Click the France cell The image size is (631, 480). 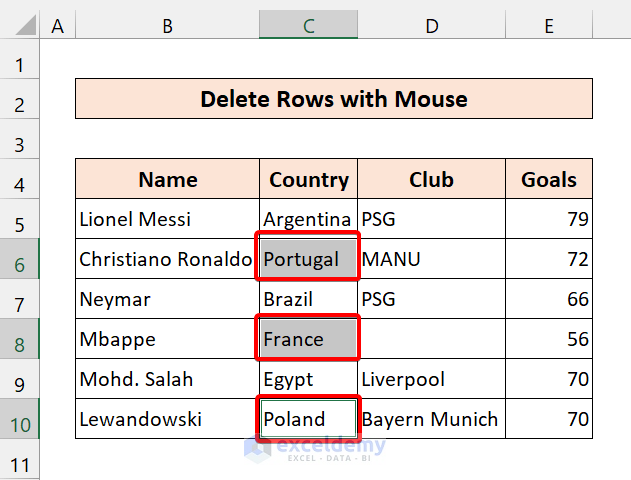(x=308, y=339)
